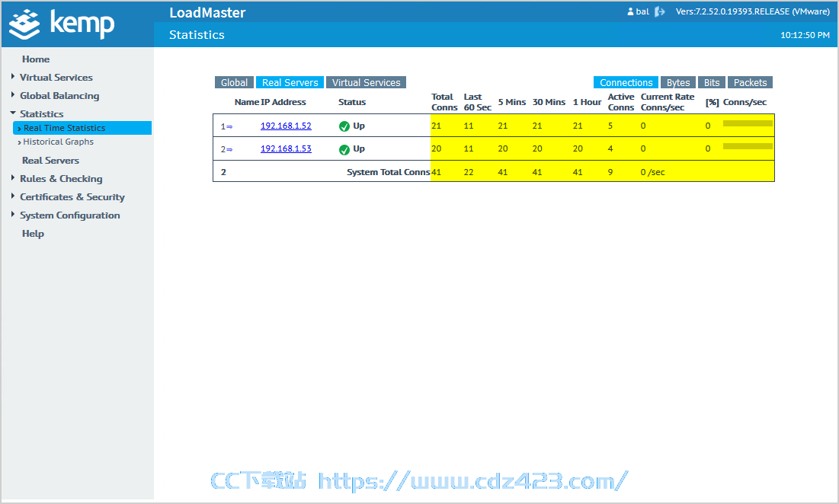
Task: Click the '0 /sec' system total rate
Action: point(653,172)
